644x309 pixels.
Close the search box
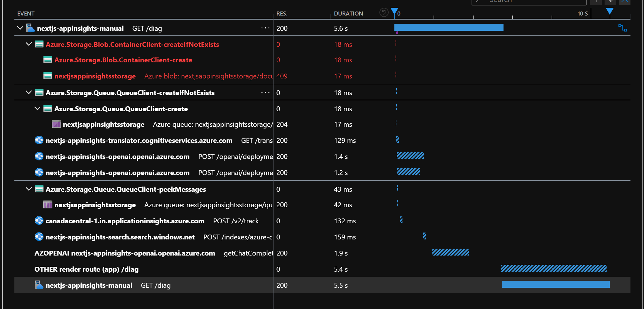pyautogui.click(x=625, y=2)
